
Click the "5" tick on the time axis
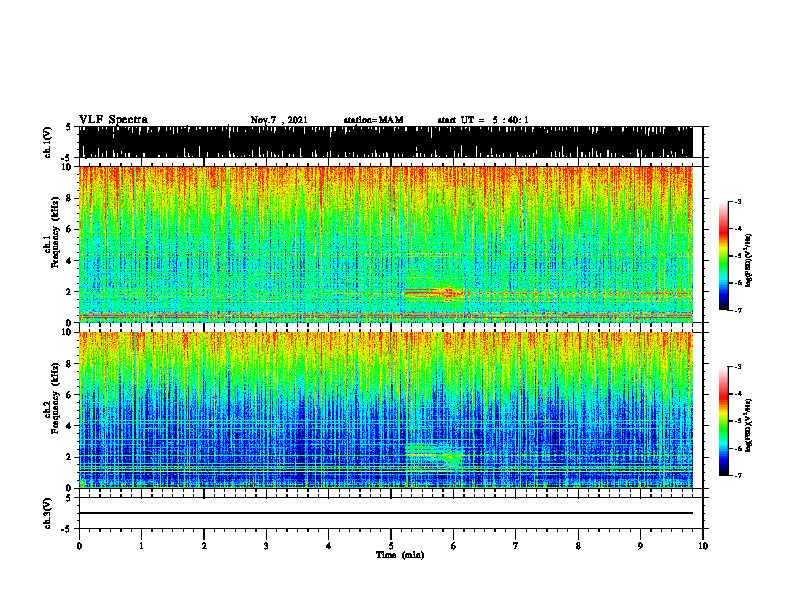point(391,546)
